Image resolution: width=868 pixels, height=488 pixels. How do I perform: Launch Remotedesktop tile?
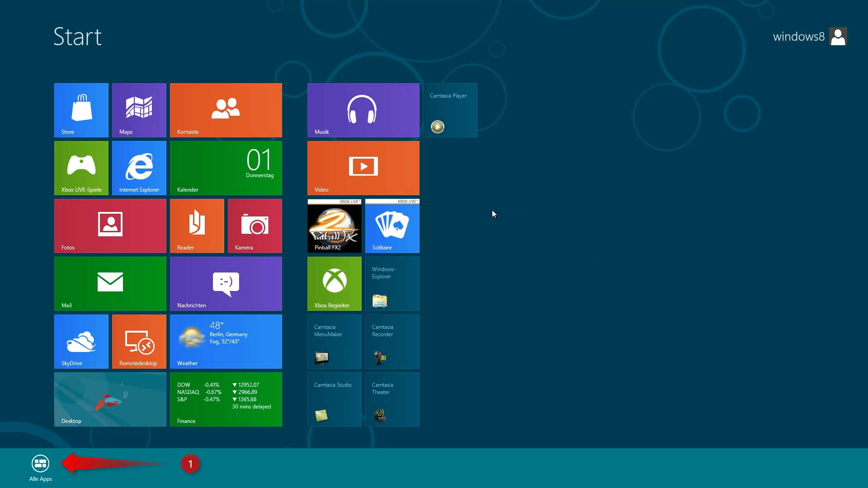[139, 341]
